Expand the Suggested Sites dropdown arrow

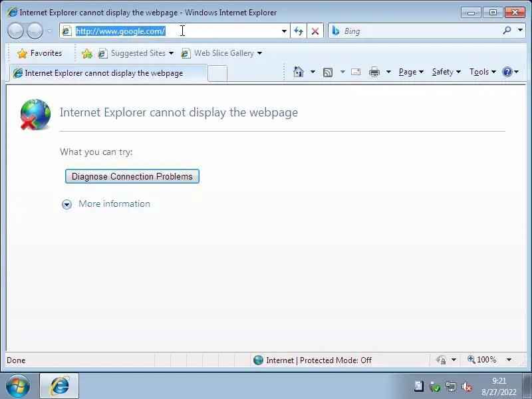tap(171, 53)
